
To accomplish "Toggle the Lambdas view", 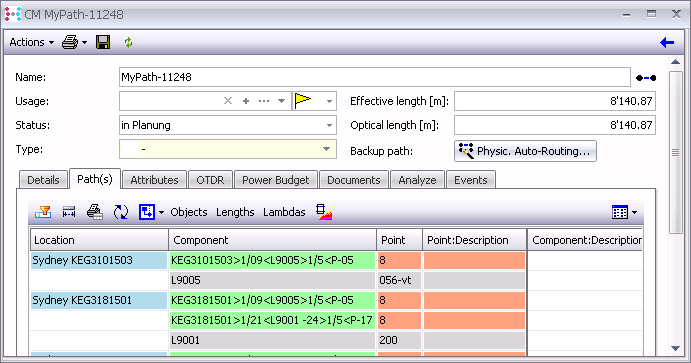I will [x=284, y=212].
